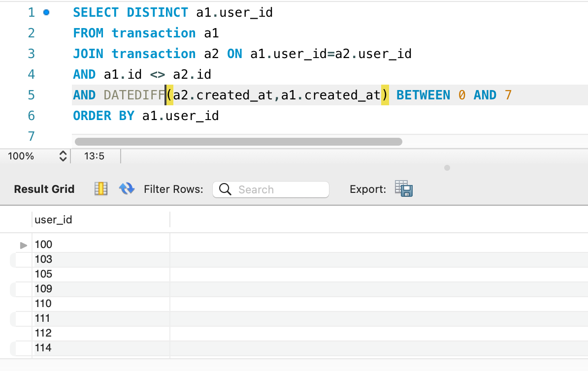588x371 pixels.
Task: Select the cell containing 100
Action: coord(43,245)
